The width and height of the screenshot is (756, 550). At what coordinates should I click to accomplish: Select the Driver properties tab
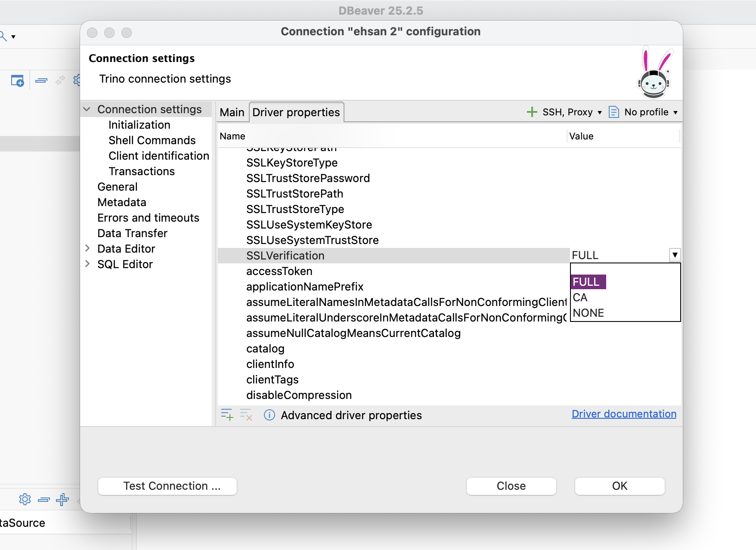point(296,112)
